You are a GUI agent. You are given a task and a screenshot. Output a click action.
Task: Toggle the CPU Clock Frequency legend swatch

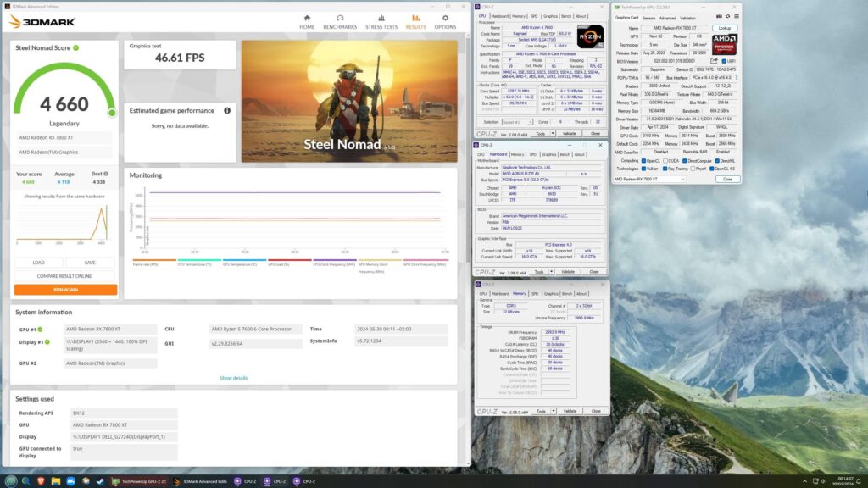pos(335,259)
